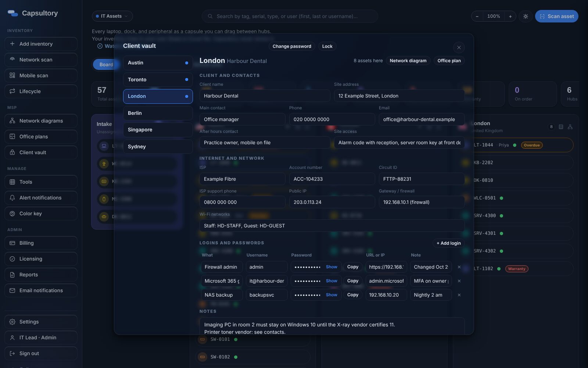Select the Austin client site

tap(158, 63)
